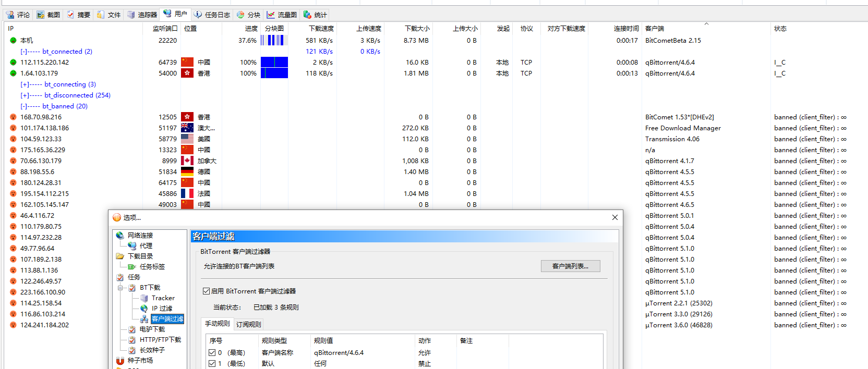Image resolution: width=868 pixels, height=369 pixels.
Task: Select peer IP 175.165.36.229
Action: [x=43, y=150]
